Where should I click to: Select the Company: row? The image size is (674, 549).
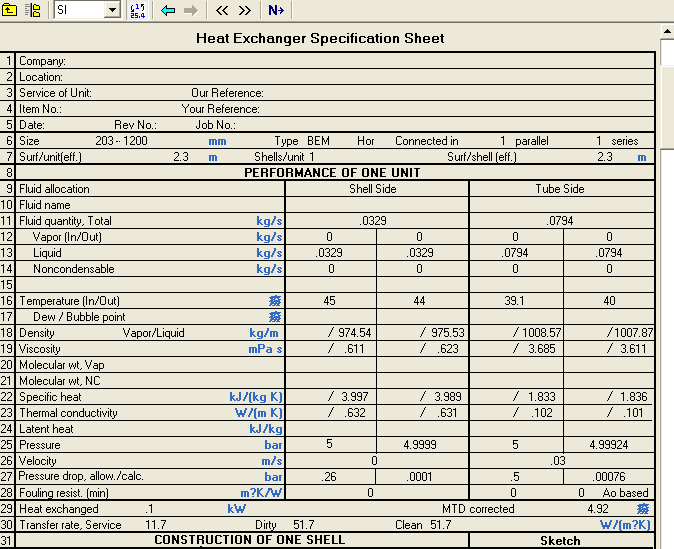tap(335, 61)
